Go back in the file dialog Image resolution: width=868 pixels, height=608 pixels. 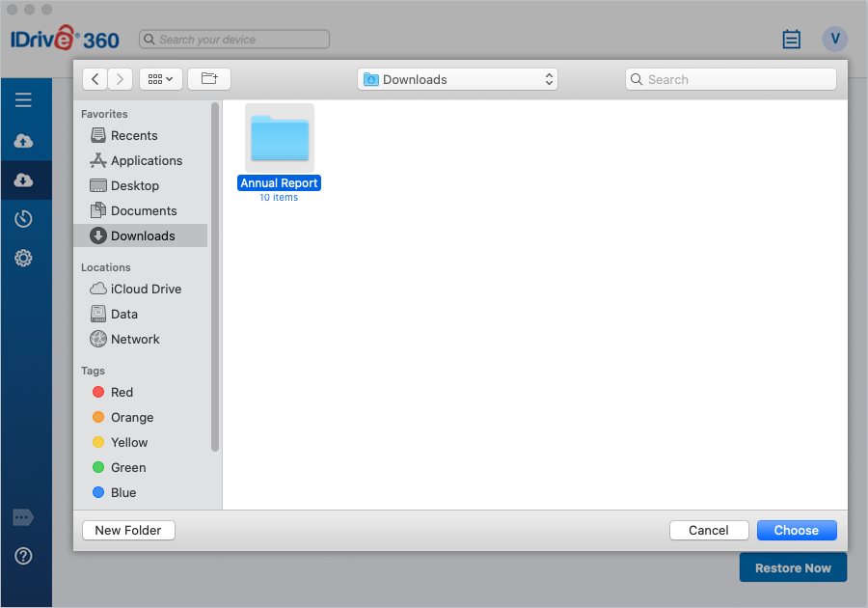95,79
